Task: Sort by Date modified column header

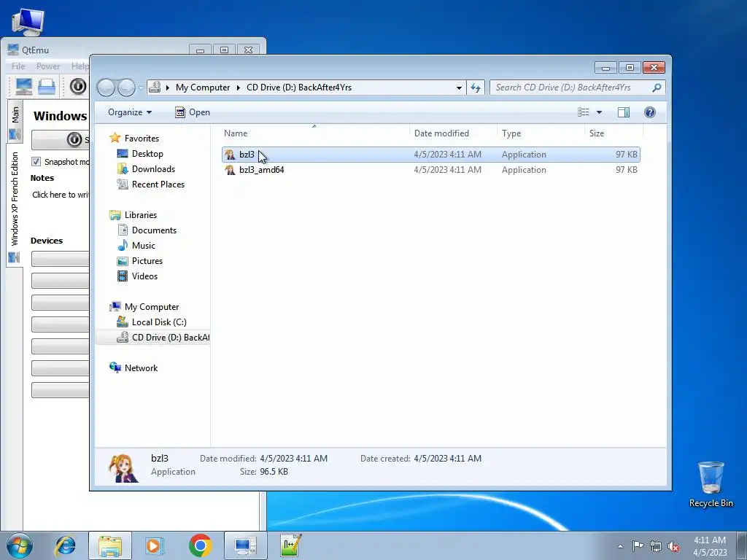Action: 453,133
